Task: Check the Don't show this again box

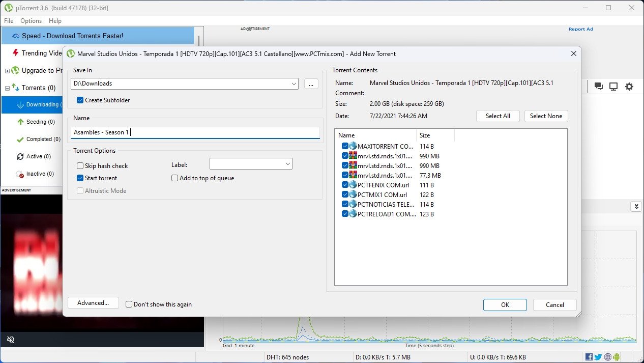Action: coord(129,304)
